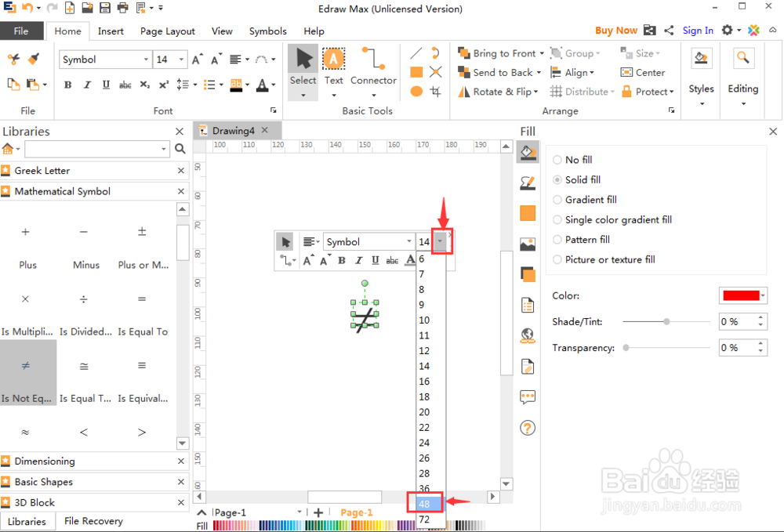Open the ribbon font size dropdown

pos(182,60)
